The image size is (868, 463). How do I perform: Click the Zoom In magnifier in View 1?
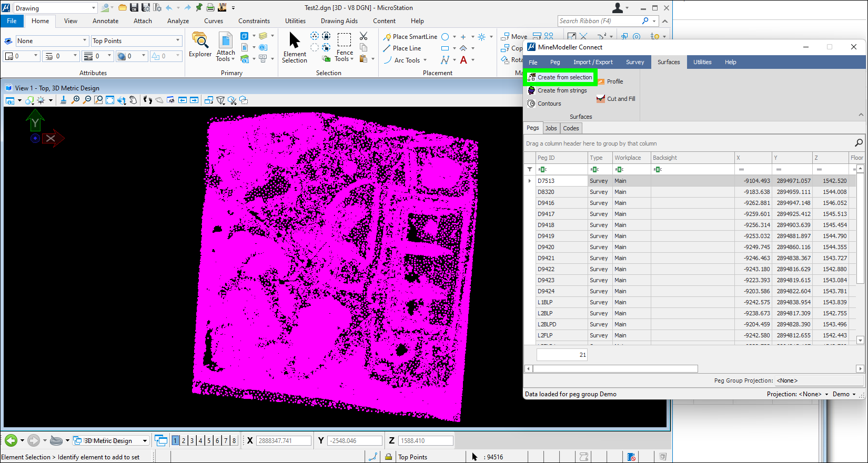[76, 100]
